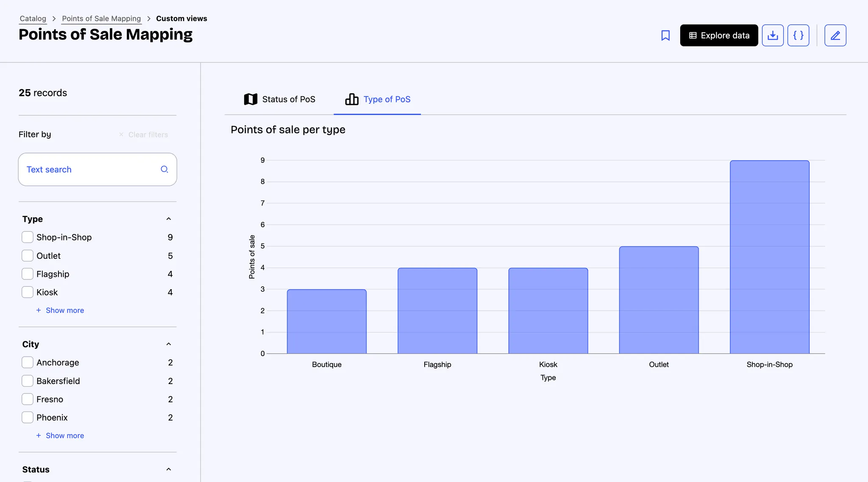868x482 pixels.
Task: Click the Explore data button
Action: click(719, 36)
